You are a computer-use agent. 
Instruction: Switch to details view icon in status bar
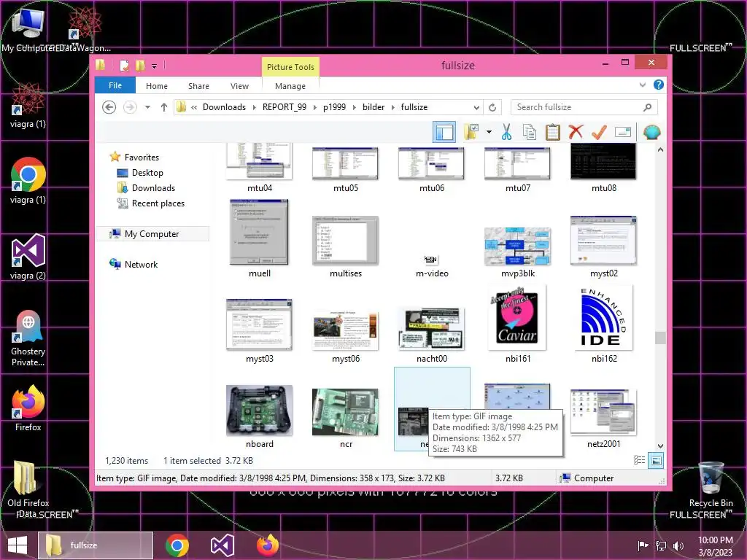639,460
